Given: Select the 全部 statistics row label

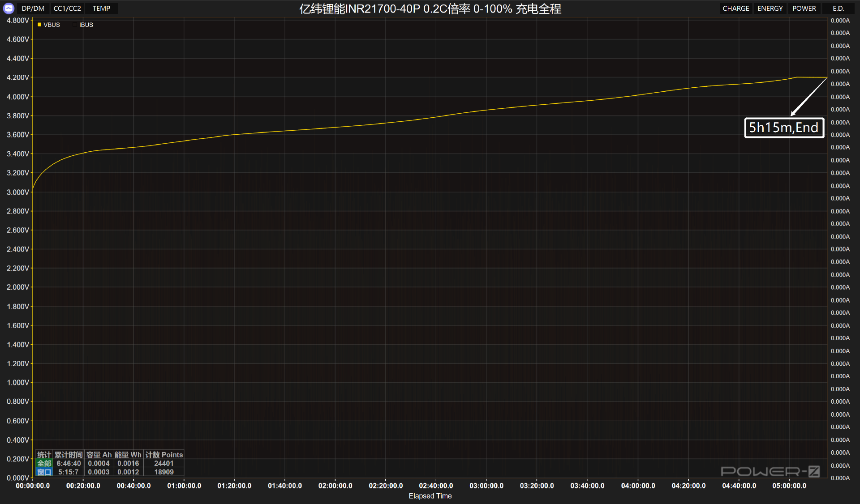Looking at the screenshot, I should click(44, 463).
